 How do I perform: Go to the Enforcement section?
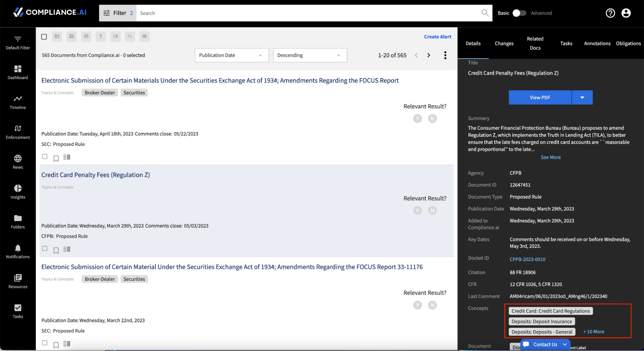point(18,132)
